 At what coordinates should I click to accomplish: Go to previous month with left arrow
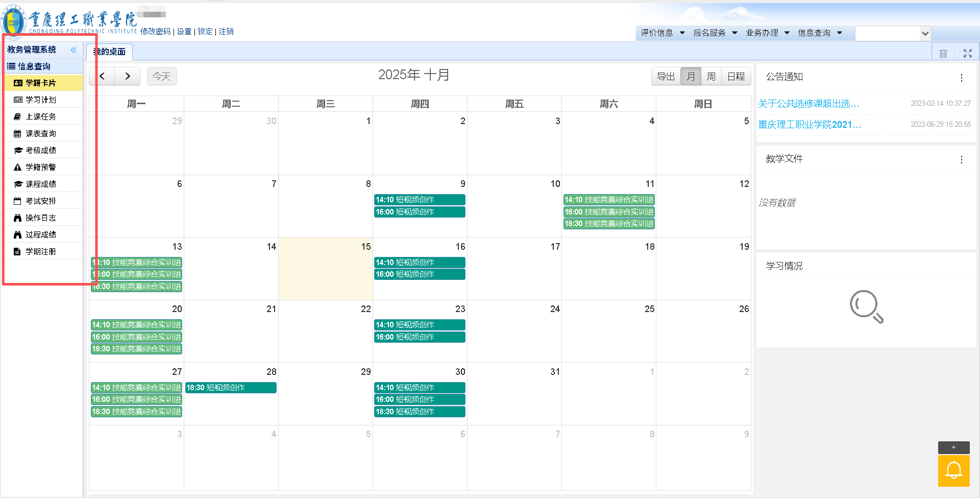click(x=102, y=76)
